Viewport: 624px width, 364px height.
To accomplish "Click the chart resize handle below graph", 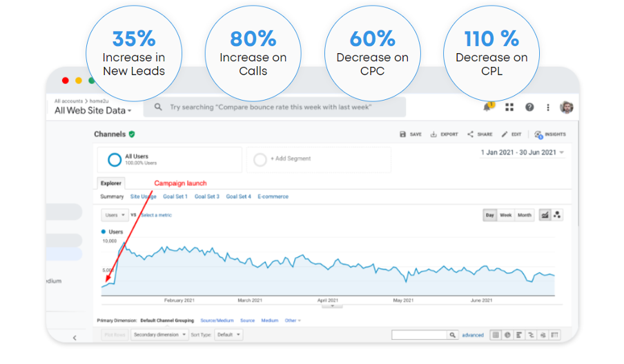I will [332, 305].
